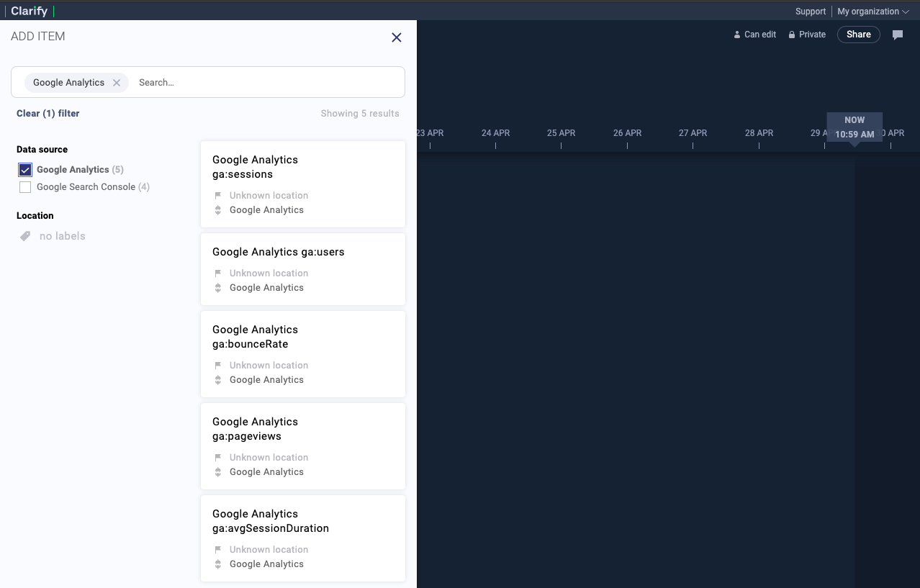Select the ga:users item card
The height and width of the screenshot is (588, 920).
coord(303,269)
